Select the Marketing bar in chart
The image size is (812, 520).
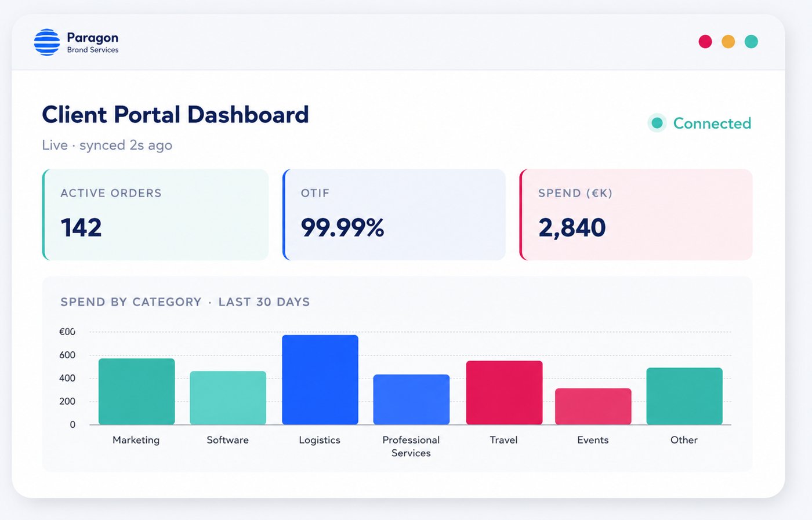pyautogui.click(x=137, y=391)
